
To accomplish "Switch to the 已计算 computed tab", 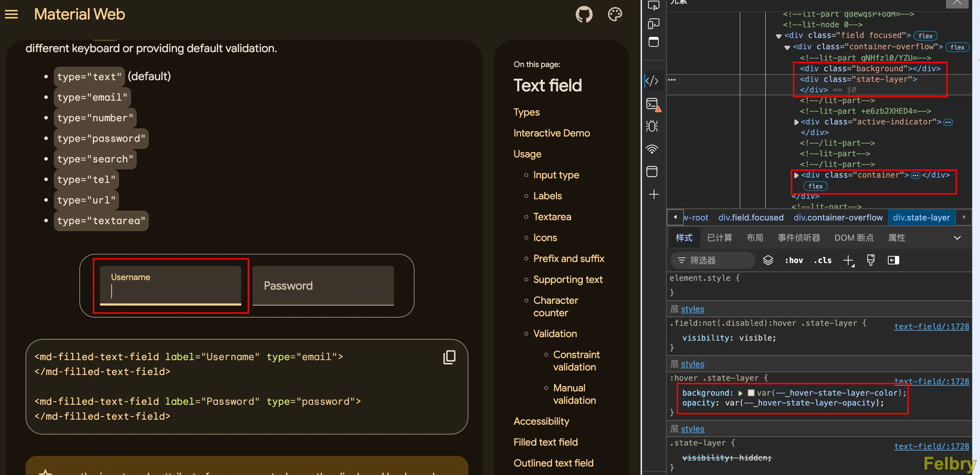I will click(719, 238).
